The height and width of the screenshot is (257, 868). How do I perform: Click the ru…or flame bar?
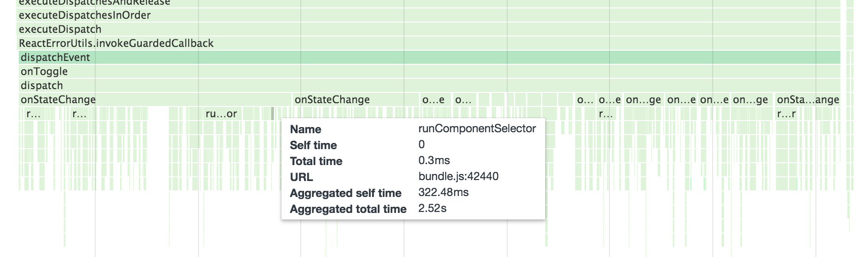point(221,114)
